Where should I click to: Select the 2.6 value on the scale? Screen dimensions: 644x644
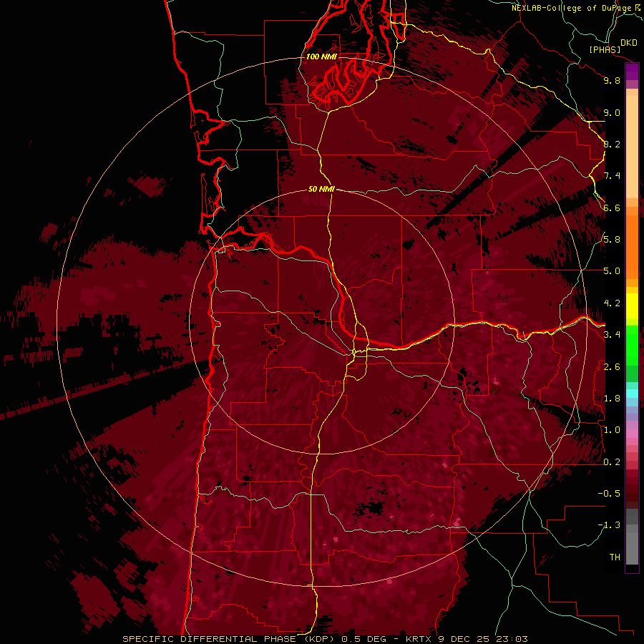(x=612, y=366)
